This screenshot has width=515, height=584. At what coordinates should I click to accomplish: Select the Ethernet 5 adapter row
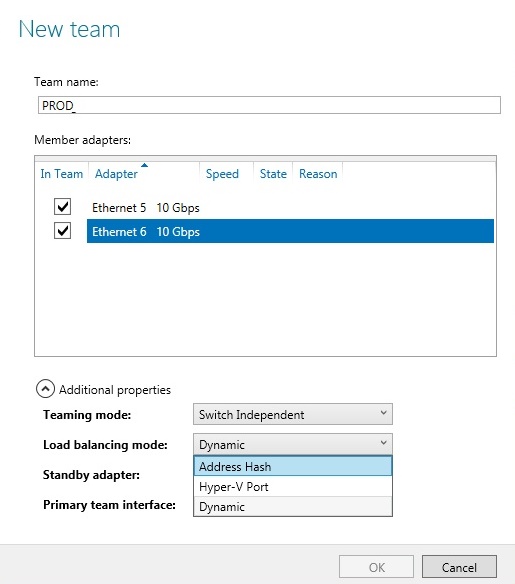point(290,207)
